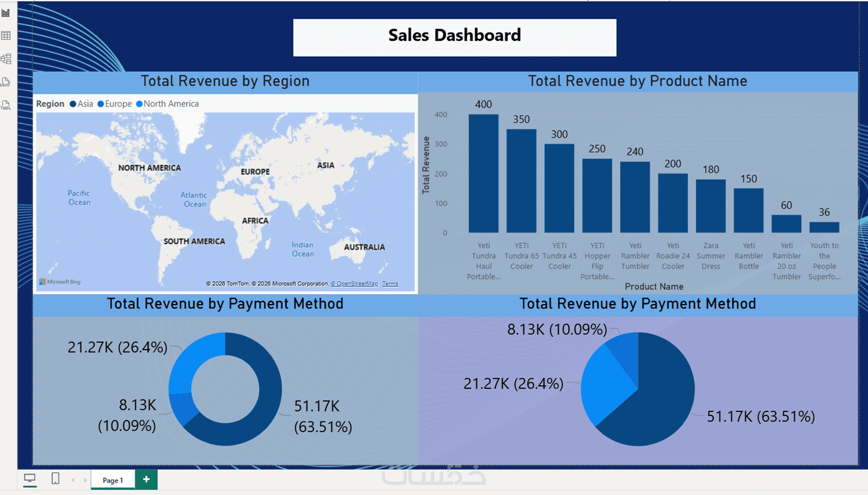868x495 pixels.
Task: Switch to Report view in left sidebar
Action: [x=6, y=13]
